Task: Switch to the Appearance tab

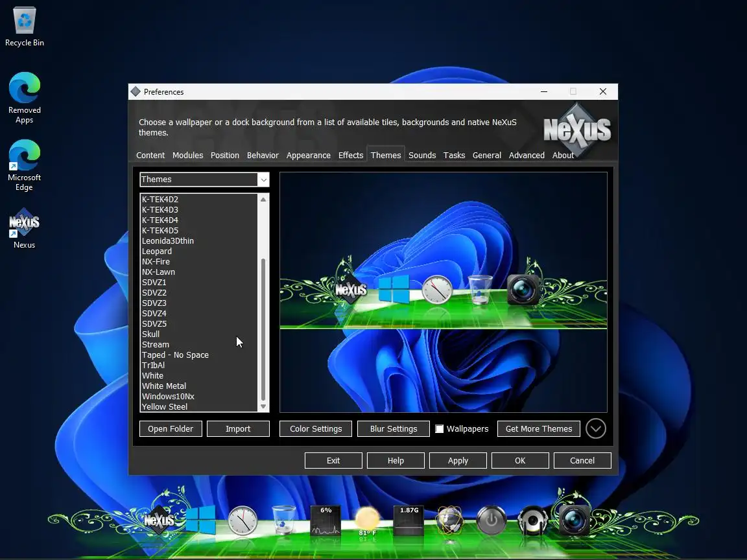Action: [308, 156]
